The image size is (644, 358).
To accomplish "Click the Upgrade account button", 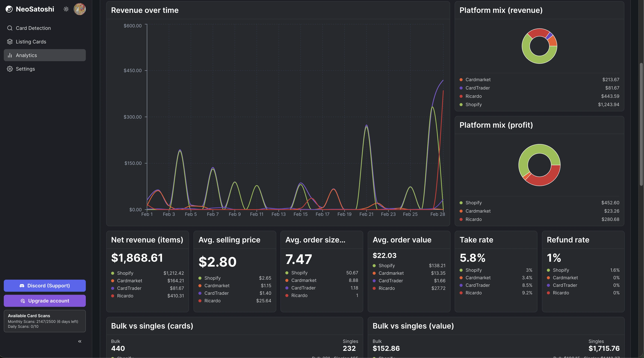I will [44, 301].
